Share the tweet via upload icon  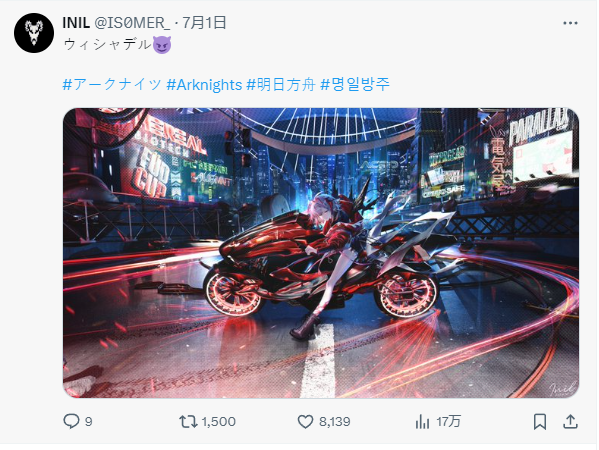click(570, 421)
